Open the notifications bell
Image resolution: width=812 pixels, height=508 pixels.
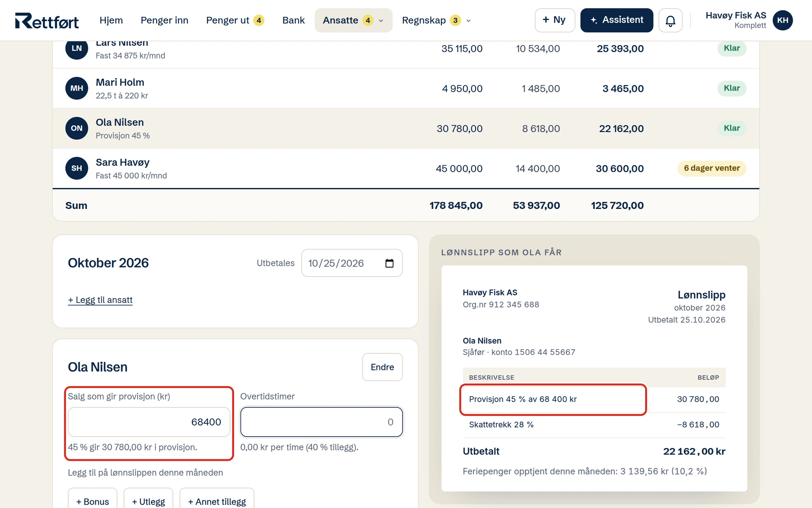pyautogui.click(x=670, y=20)
